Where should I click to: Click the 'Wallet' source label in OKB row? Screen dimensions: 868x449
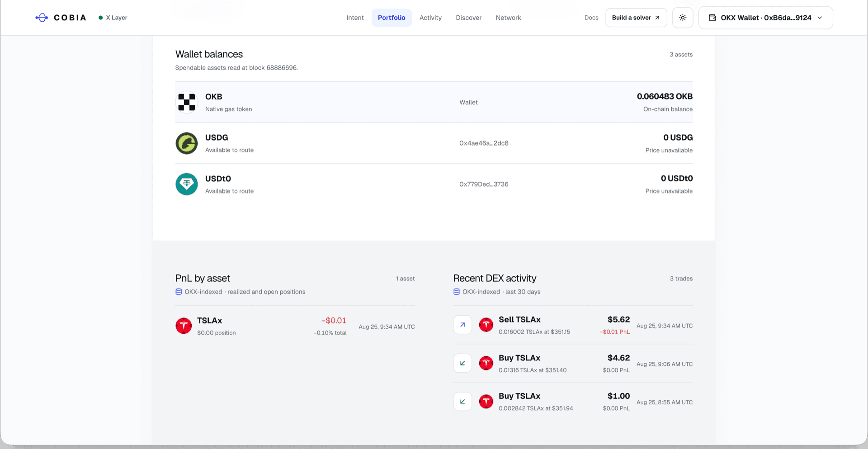[x=468, y=102]
